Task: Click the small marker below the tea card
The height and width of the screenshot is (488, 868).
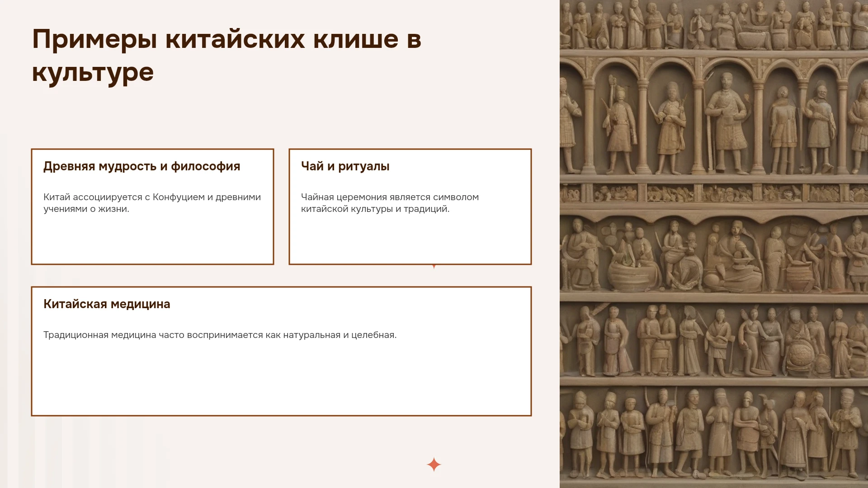Action: pos(434,267)
